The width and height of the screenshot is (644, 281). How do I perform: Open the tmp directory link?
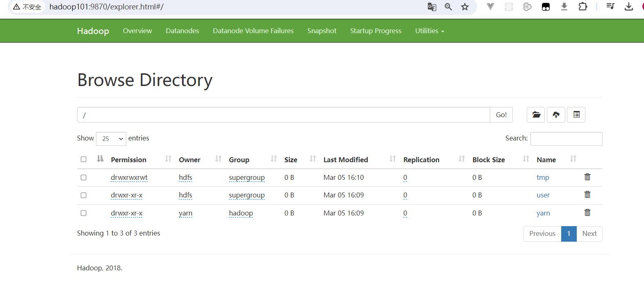[x=543, y=177]
